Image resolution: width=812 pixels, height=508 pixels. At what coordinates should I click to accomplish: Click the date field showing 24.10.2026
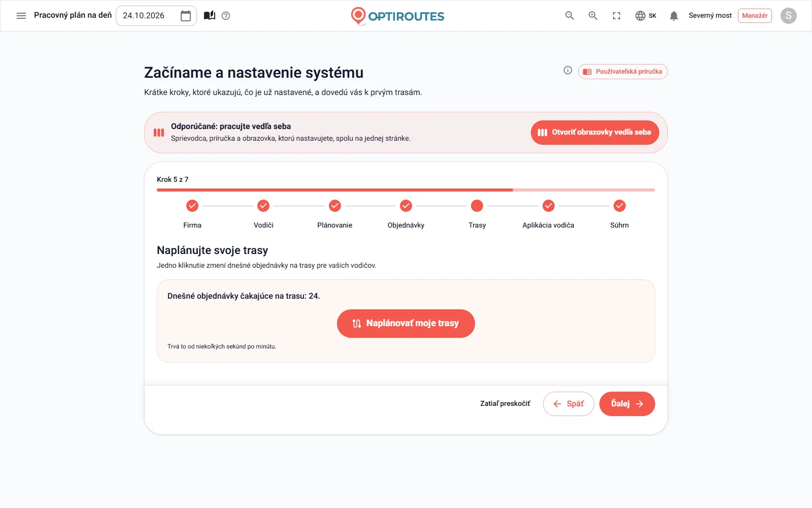(156, 16)
